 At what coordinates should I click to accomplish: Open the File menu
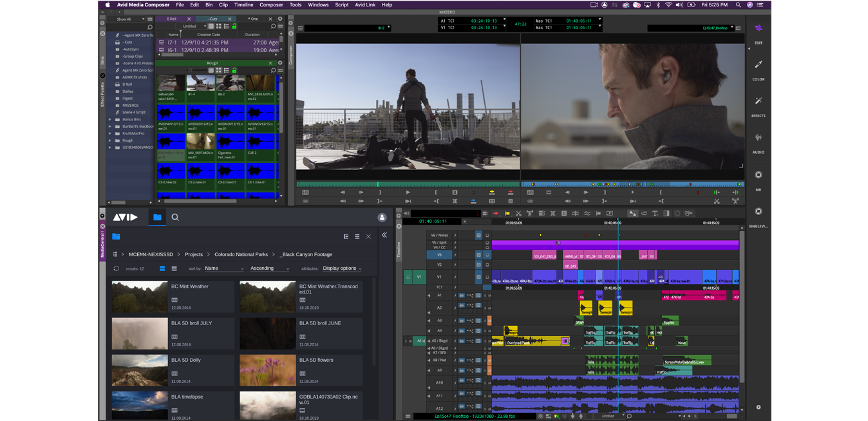(x=180, y=5)
